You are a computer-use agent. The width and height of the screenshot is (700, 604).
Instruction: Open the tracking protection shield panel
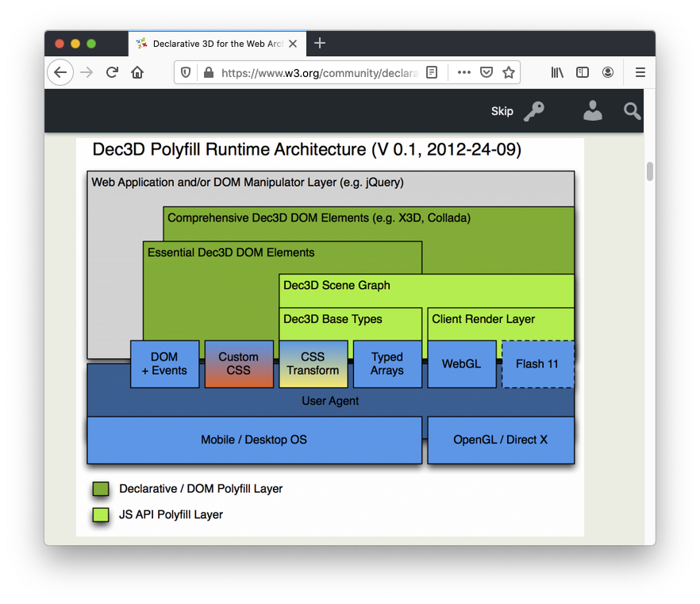tap(186, 72)
